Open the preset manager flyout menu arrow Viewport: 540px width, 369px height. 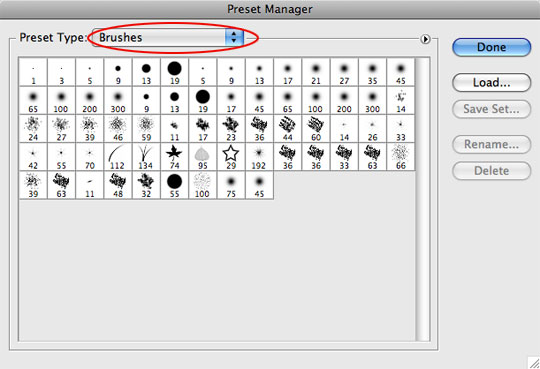425,39
